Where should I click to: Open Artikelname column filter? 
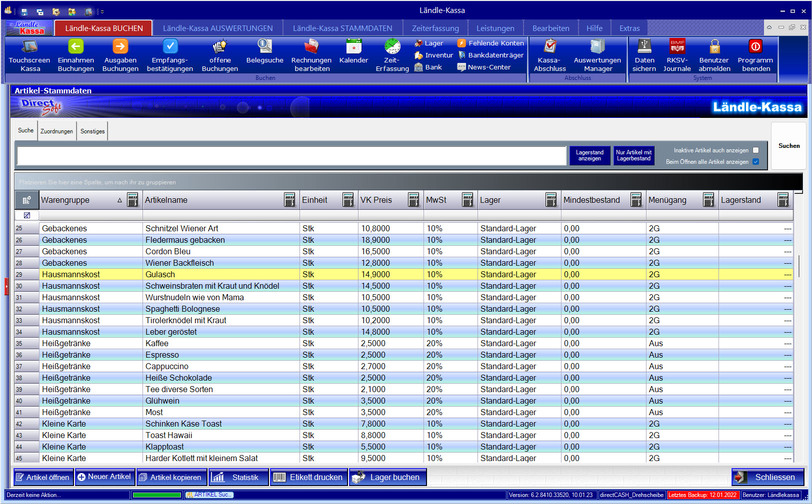(x=289, y=200)
